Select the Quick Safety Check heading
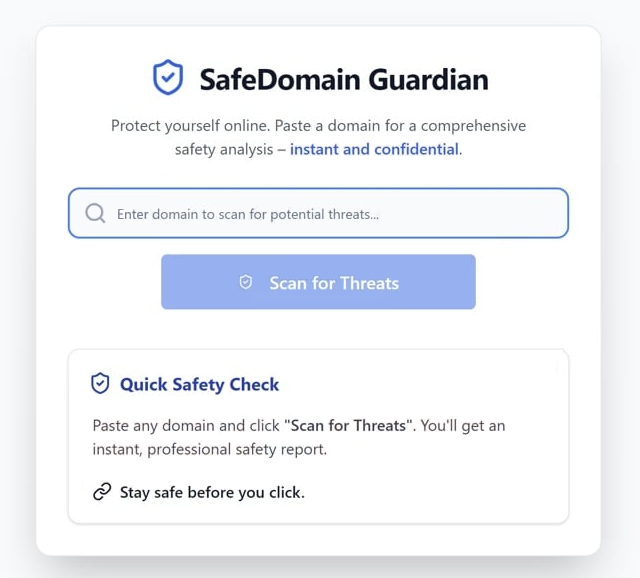This screenshot has height=578, width=640. pyautogui.click(x=199, y=384)
